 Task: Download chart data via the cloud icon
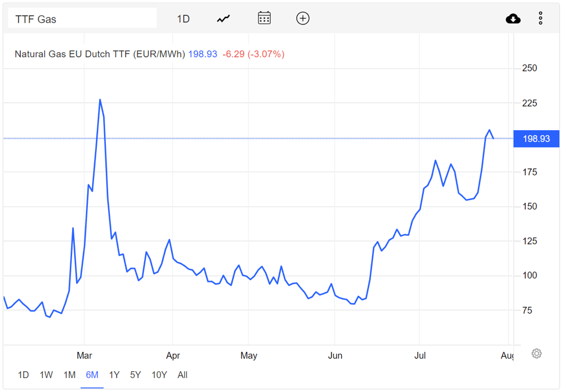pyautogui.click(x=513, y=19)
